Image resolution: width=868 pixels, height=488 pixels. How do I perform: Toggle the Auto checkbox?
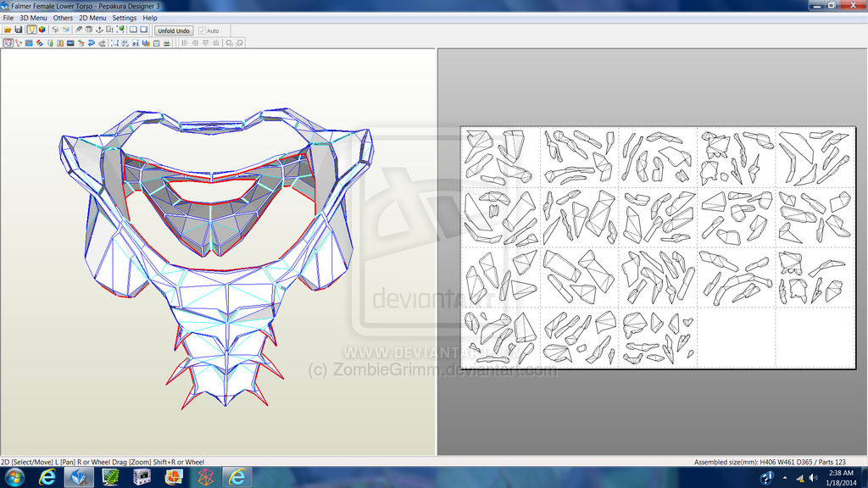[202, 31]
